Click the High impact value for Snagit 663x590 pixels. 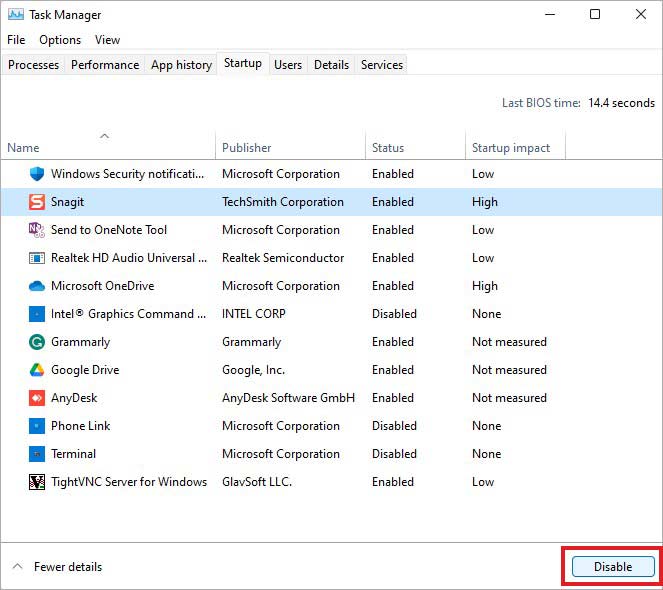(485, 202)
